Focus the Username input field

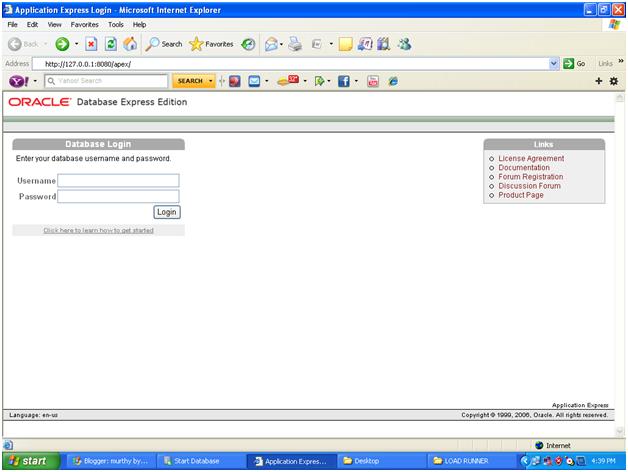click(x=119, y=181)
